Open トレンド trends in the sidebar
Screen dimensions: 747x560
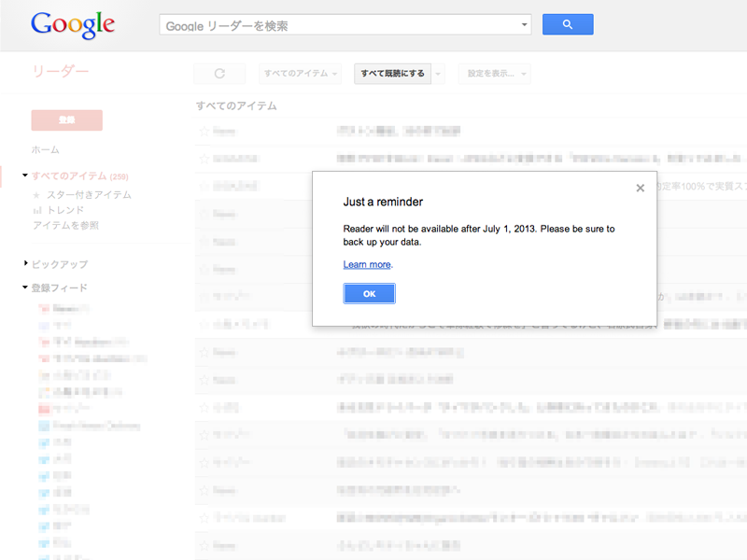pyautogui.click(x=64, y=210)
